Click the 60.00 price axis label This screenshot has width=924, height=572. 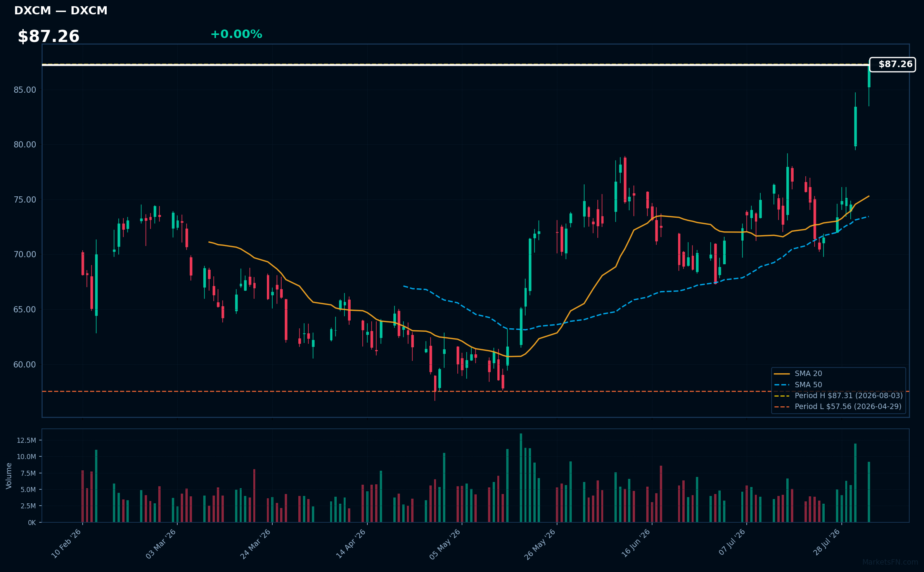click(25, 365)
